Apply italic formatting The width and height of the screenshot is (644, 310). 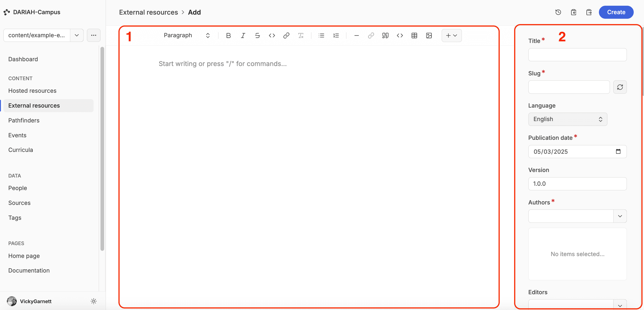[x=243, y=35]
